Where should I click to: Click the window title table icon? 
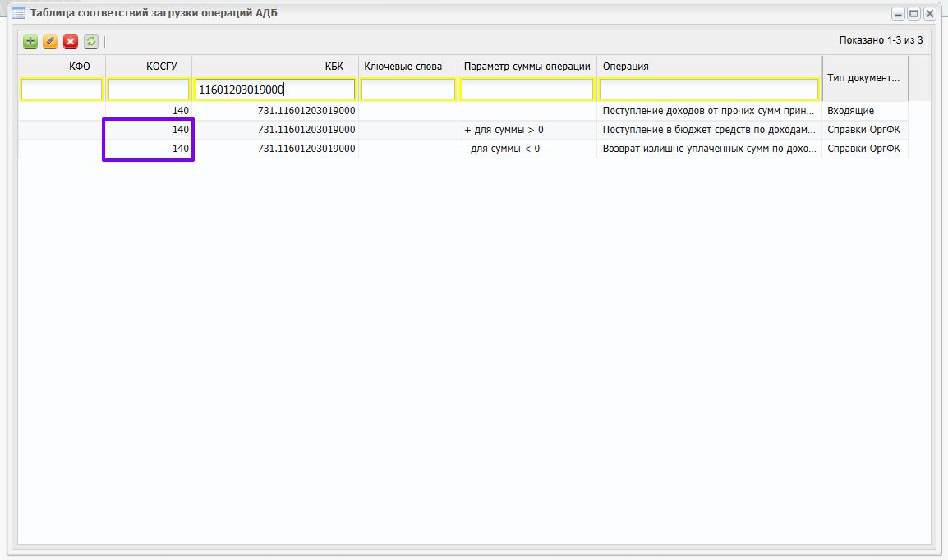pyautogui.click(x=18, y=13)
